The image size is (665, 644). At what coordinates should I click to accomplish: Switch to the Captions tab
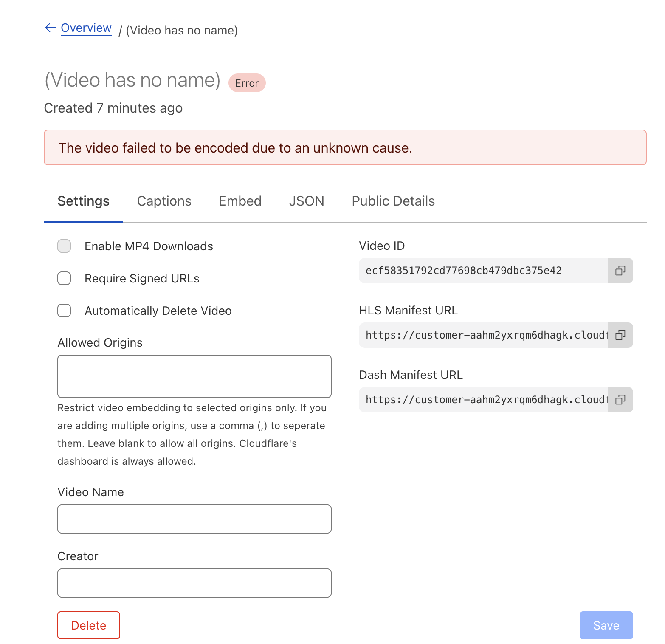coord(164,201)
